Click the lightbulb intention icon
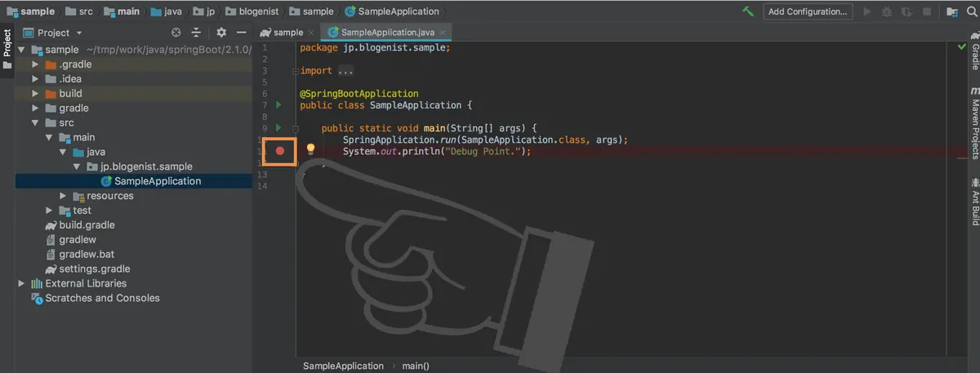The height and width of the screenshot is (373, 980). tap(310, 149)
